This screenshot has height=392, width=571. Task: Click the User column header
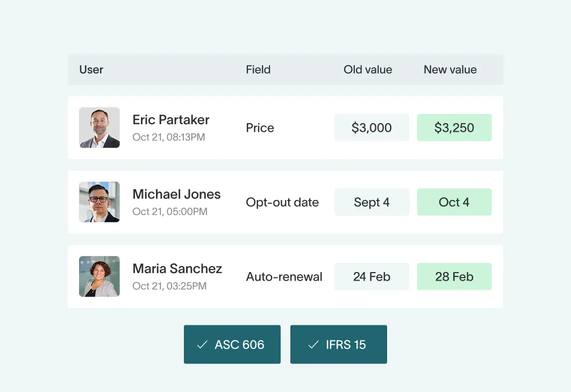(x=91, y=69)
